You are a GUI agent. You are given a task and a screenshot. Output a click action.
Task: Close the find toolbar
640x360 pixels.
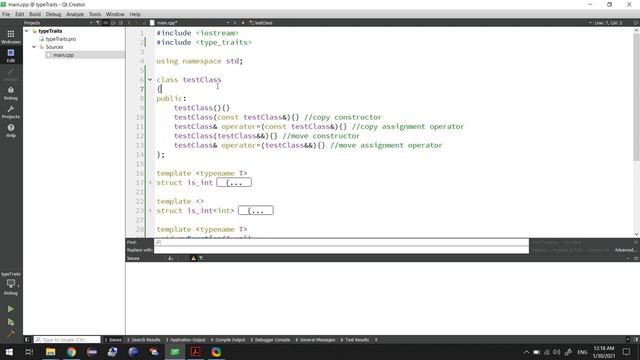[x=636, y=242]
